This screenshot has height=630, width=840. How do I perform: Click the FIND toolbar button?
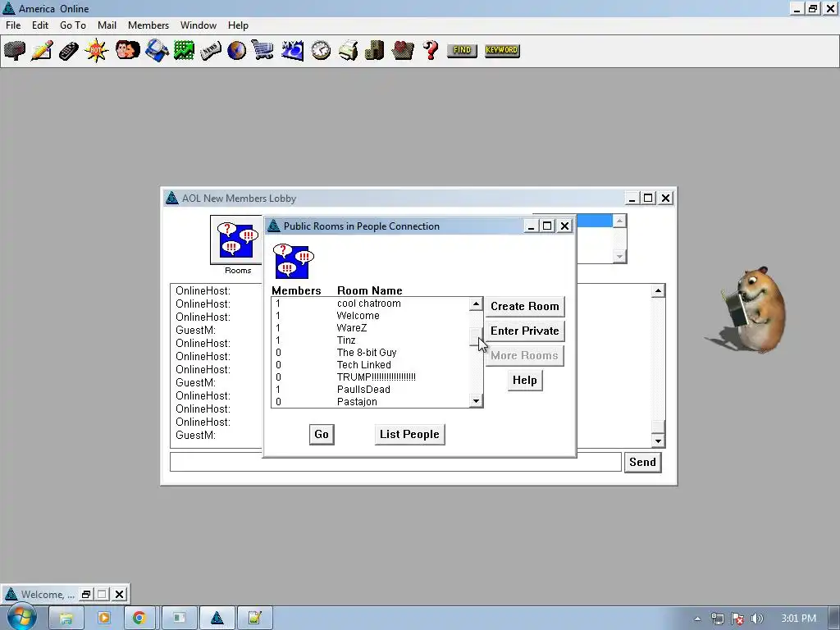click(462, 50)
